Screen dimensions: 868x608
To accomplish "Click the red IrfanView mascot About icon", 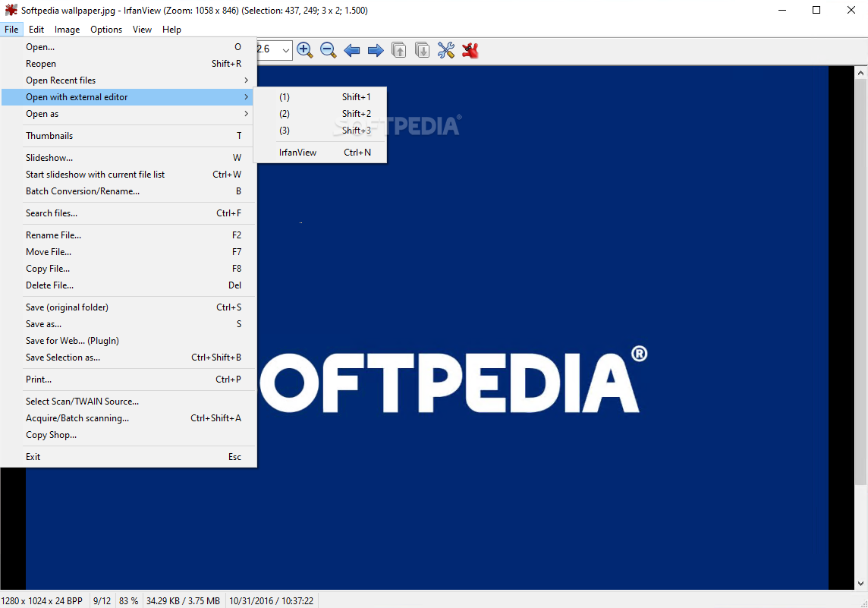I will (x=470, y=50).
